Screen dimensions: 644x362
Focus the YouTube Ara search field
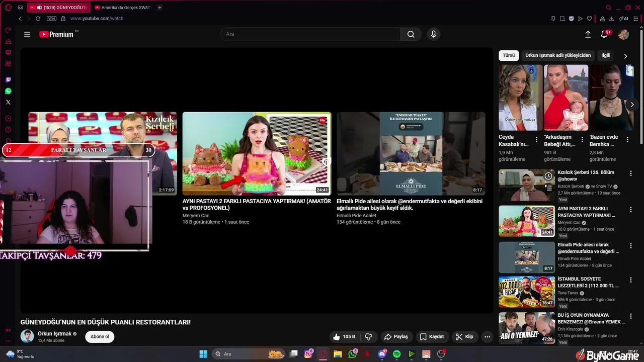pos(310,34)
